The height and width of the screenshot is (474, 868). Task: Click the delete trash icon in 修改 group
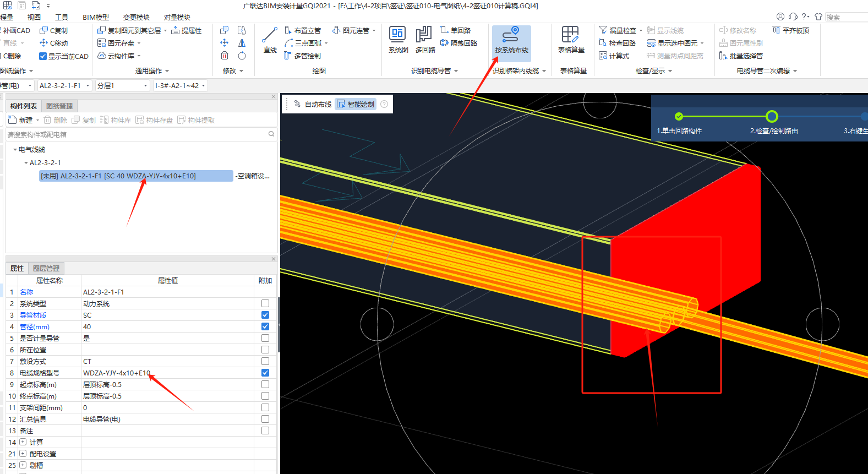tap(225, 56)
